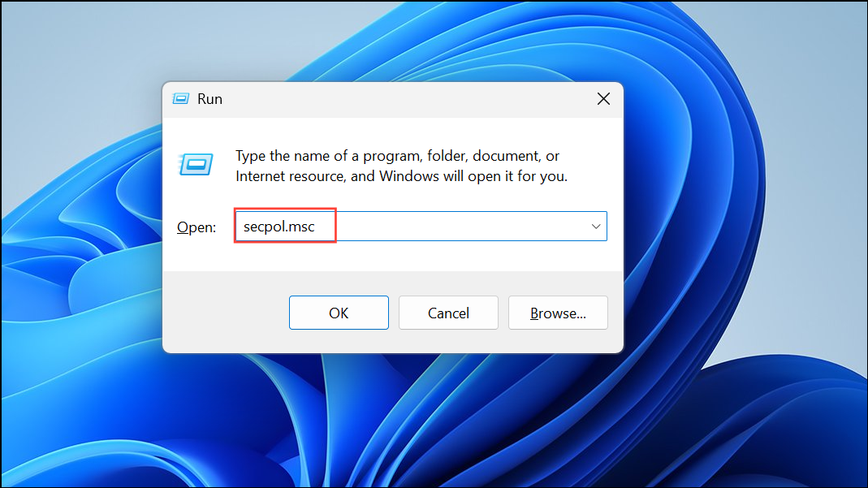Viewport: 868px width, 488px height.
Task: Click OK to launch secpol.msc
Action: click(x=339, y=313)
